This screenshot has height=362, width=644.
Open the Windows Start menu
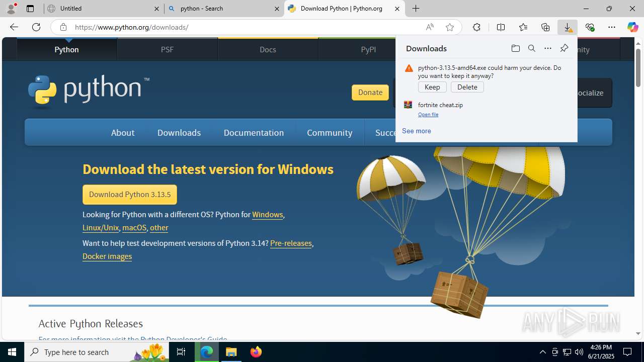pos(12,352)
